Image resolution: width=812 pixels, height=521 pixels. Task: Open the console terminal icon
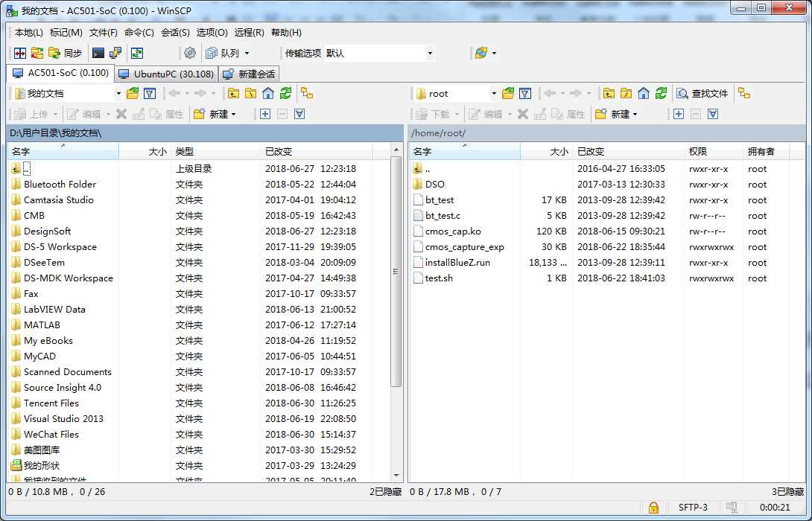[x=98, y=53]
